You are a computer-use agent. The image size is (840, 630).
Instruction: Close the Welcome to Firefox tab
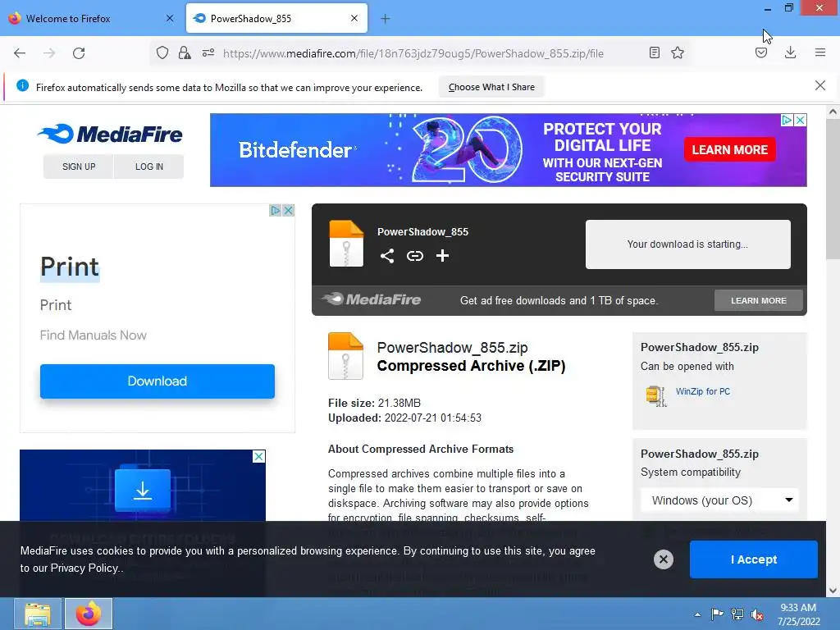pyautogui.click(x=170, y=18)
